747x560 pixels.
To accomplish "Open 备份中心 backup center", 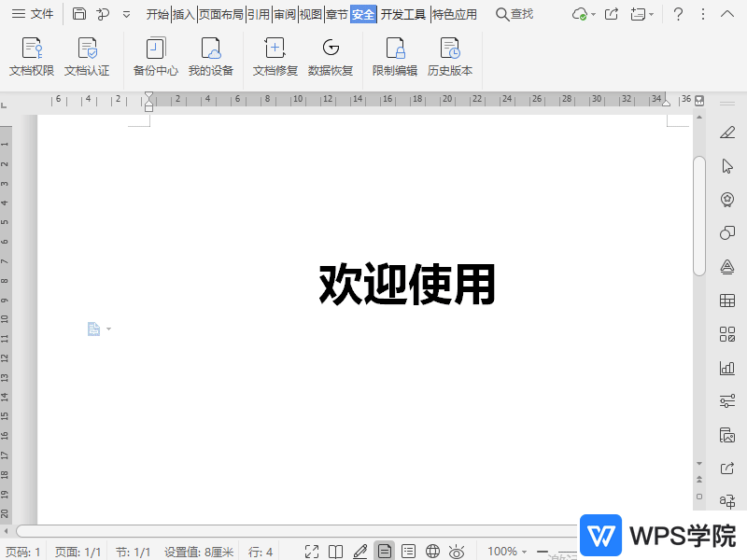I will [x=156, y=57].
